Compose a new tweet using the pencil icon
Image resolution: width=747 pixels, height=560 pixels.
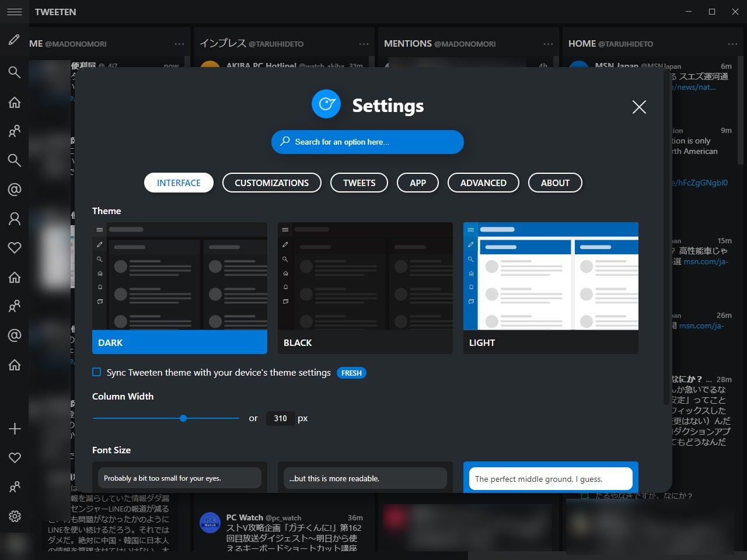(15, 40)
